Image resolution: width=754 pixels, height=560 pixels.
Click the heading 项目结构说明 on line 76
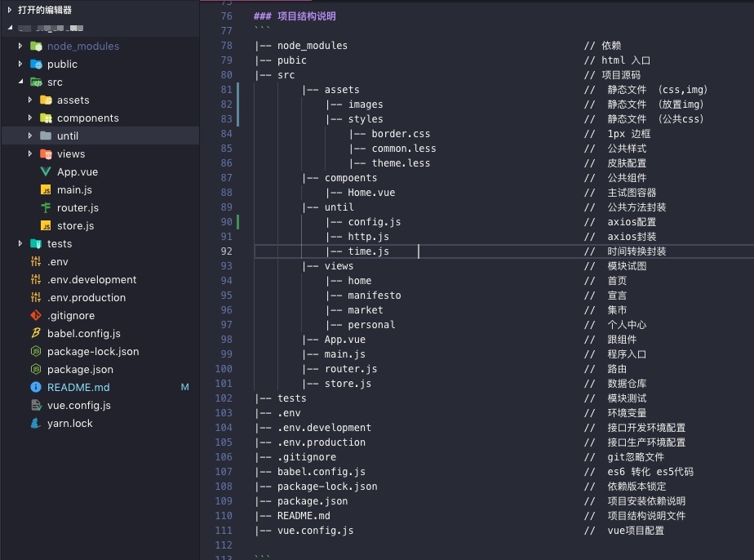click(306, 16)
